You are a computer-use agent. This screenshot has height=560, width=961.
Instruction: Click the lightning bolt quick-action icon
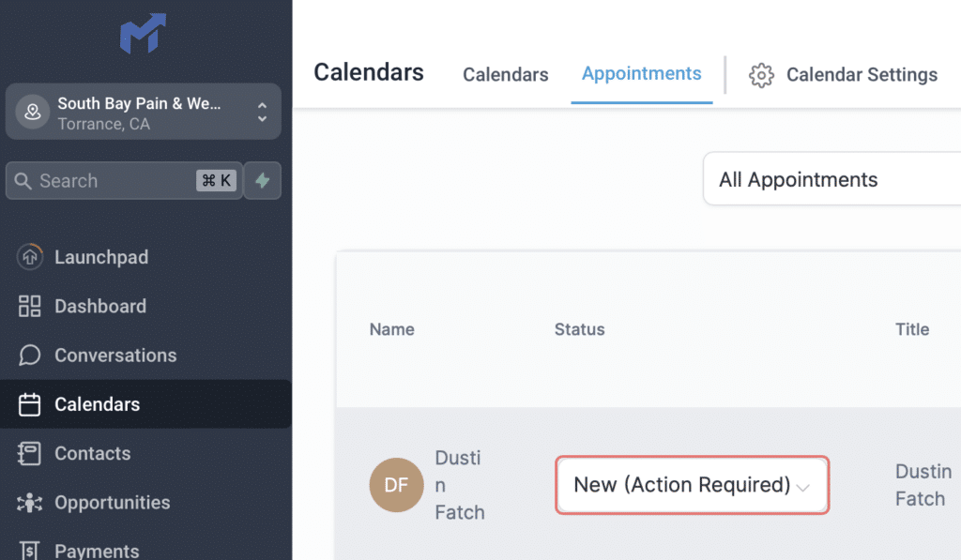pos(262,180)
